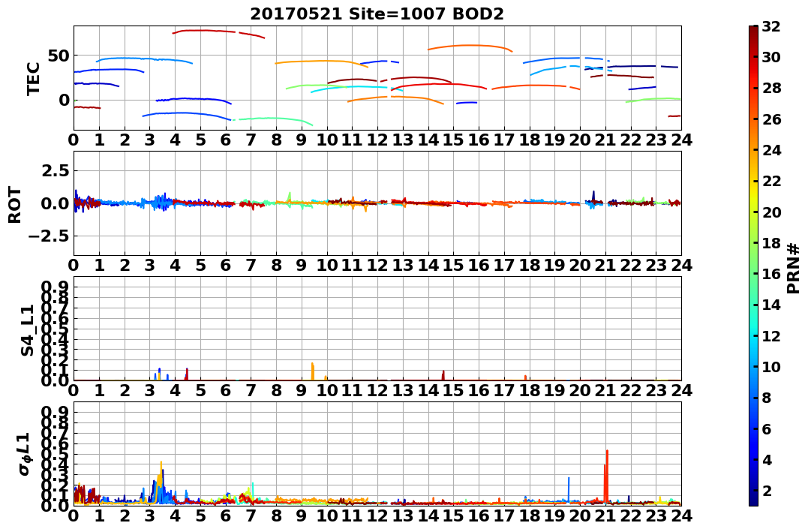Click the PRN colorbar gradient strip

point(753,266)
